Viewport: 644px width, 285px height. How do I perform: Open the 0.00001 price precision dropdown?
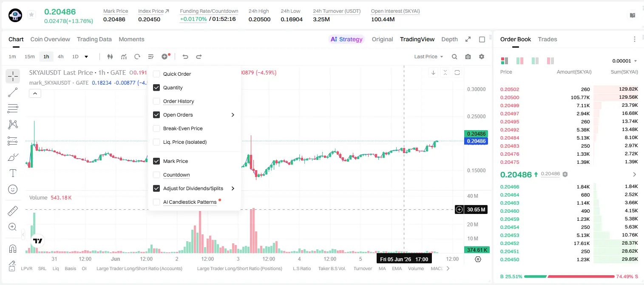click(625, 61)
